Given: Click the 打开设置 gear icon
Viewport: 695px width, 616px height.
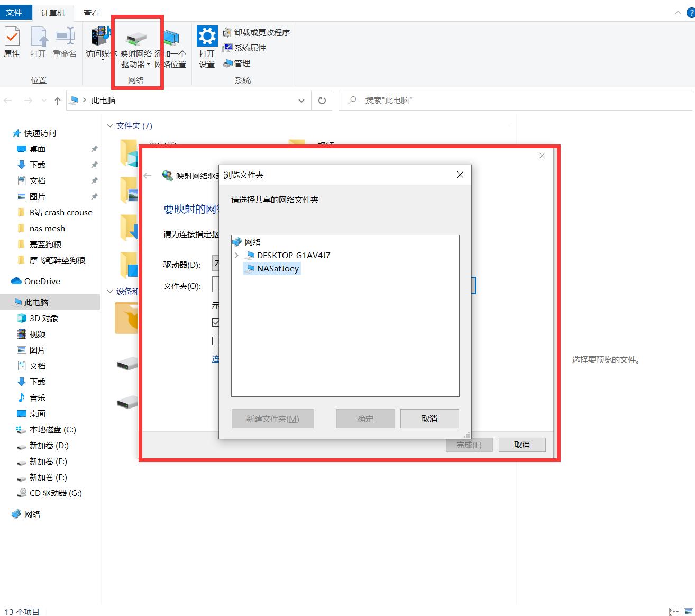Looking at the screenshot, I should 207,37.
